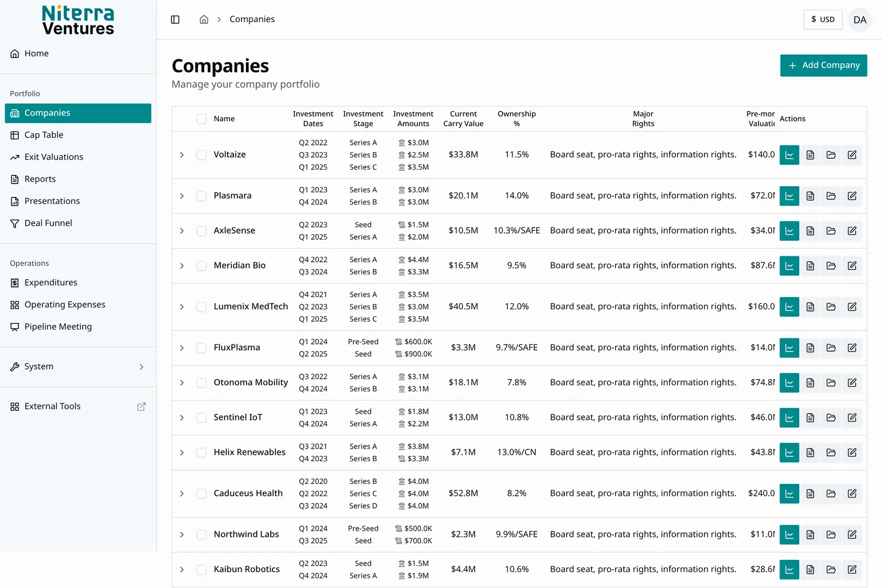This screenshot has height=588, width=882.
Task: Expand the AxleSense row details
Action: click(182, 231)
